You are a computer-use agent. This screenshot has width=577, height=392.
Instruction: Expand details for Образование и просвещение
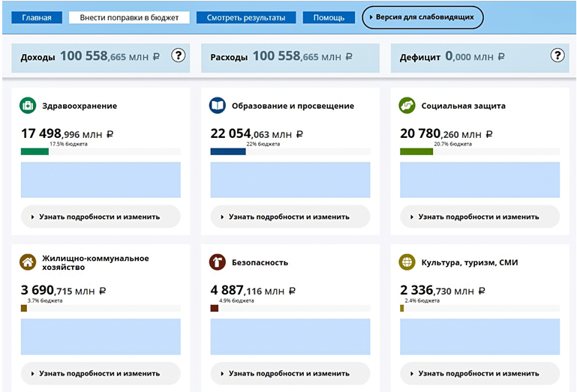pyautogui.click(x=290, y=217)
